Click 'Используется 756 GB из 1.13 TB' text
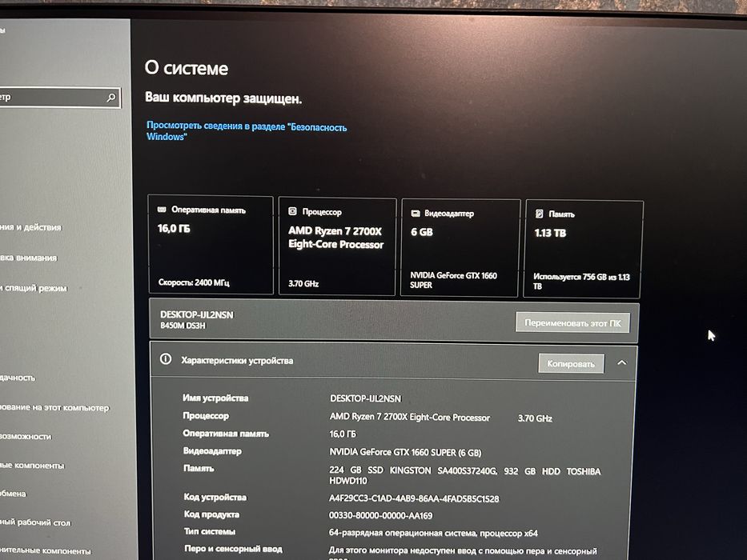This screenshot has height=560, width=747. point(582,282)
